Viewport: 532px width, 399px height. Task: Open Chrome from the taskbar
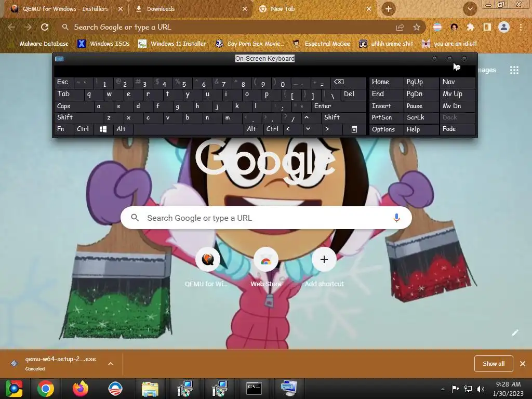click(46, 389)
